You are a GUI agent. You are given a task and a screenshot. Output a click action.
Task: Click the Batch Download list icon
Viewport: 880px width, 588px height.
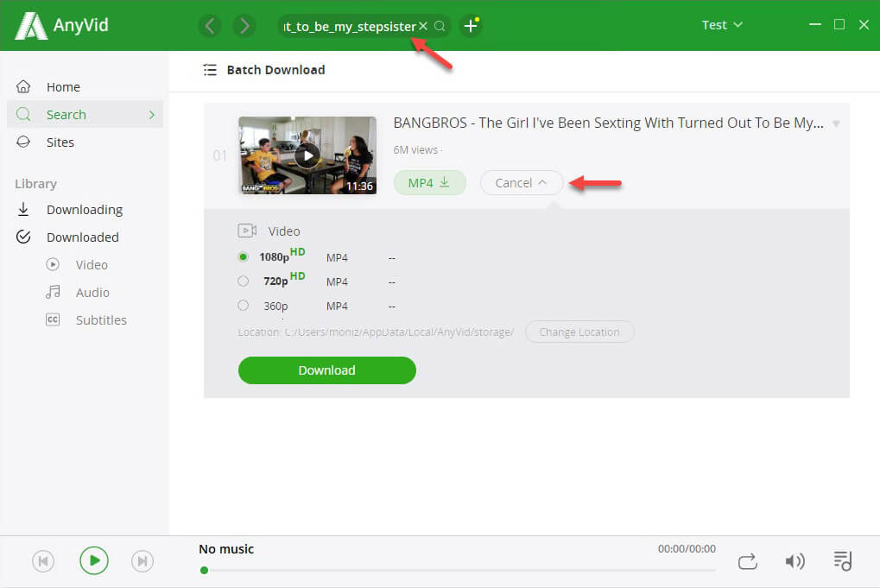click(x=210, y=70)
